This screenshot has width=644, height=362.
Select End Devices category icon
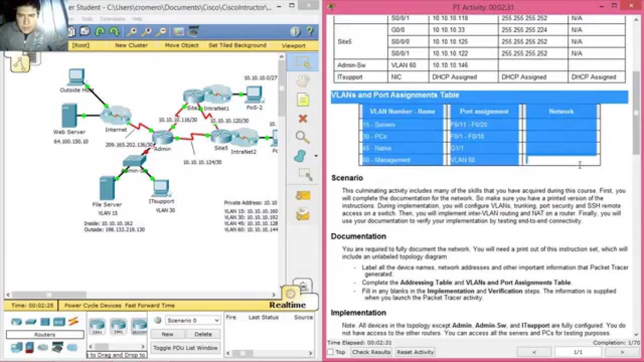pyautogui.click(x=17, y=347)
